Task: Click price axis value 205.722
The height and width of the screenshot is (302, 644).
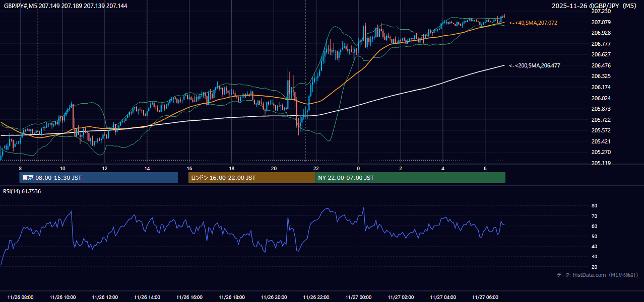Action: pos(601,120)
